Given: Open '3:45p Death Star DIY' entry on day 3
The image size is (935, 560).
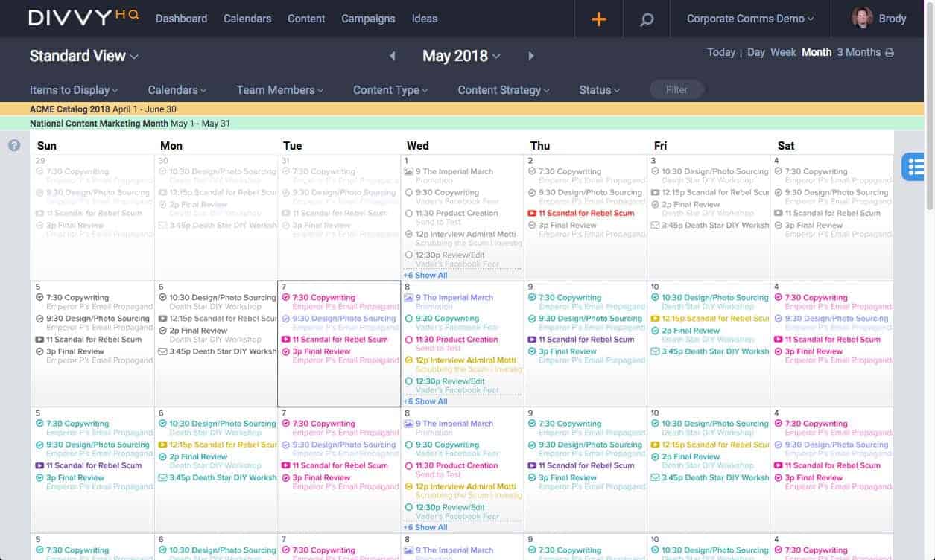Looking at the screenshot, I should [715, 225].
